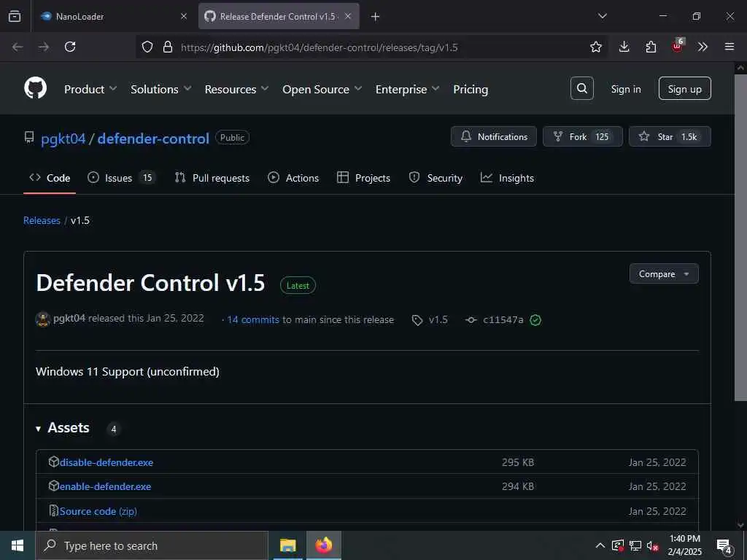Screen dimensions: 747x560
Task: Click the GitHub search magnifier icon
Action: click(581, 88)
